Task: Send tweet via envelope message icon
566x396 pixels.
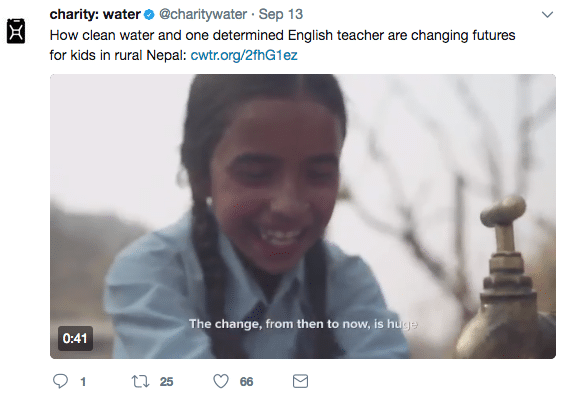Action: [300, 381]
